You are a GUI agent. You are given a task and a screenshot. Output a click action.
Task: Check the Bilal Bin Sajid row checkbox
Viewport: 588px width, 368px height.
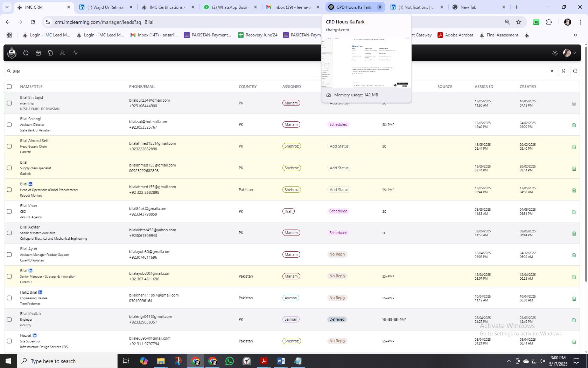[x=9, y=103]
